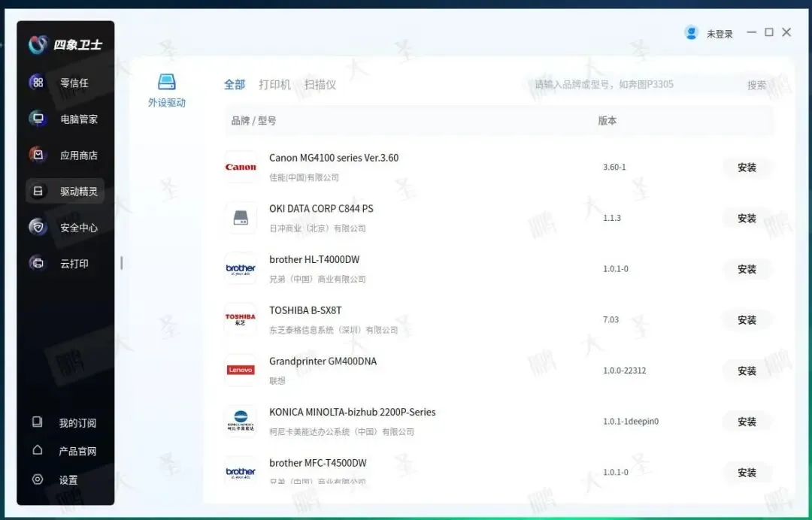Click the 我的订阅 icon
This screenshot has width=812, height=520.
38,422
